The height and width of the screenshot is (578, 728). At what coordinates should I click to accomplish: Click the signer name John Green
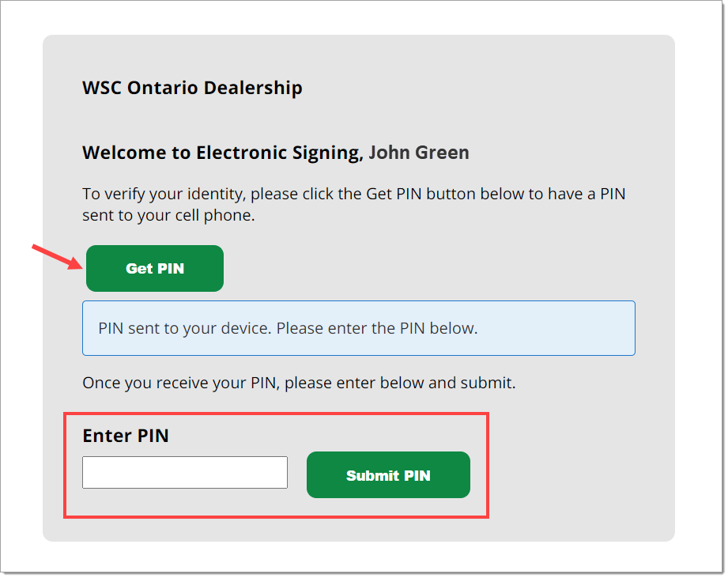click(419, 153)
